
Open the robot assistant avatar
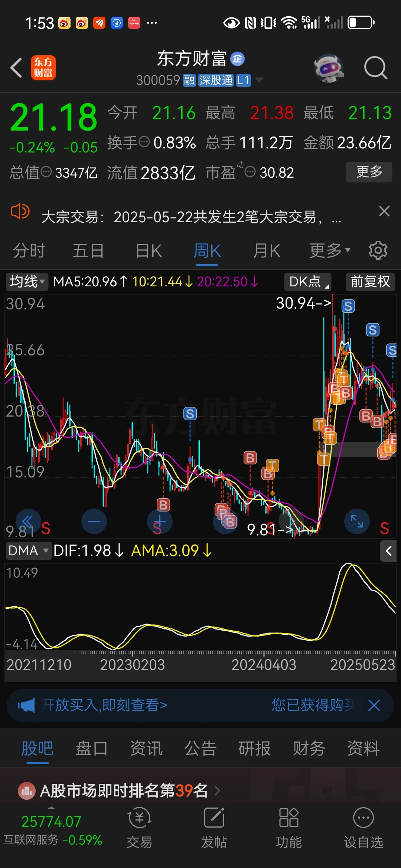click(329, 68)
